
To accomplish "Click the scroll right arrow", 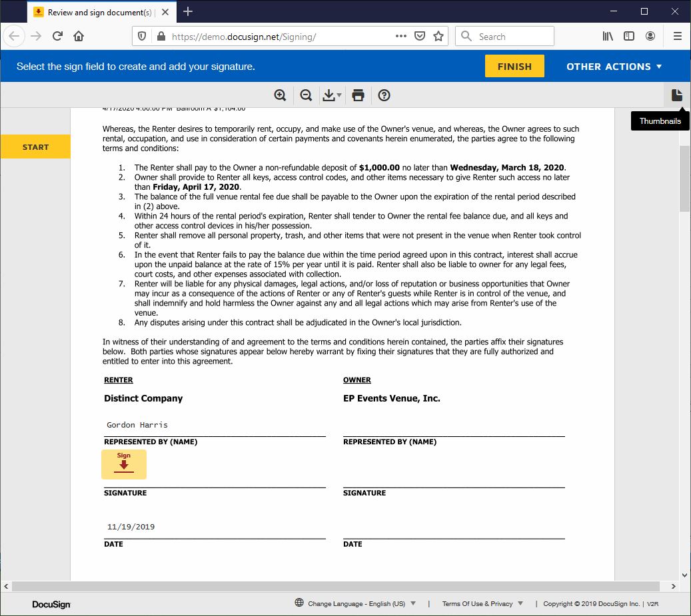I will coord(673,586).
